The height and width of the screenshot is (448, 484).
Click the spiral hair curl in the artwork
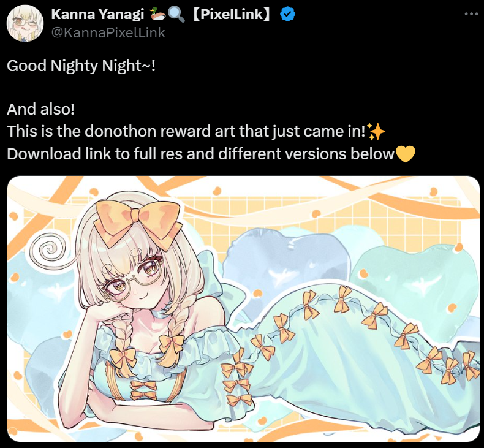click(48, 249)
